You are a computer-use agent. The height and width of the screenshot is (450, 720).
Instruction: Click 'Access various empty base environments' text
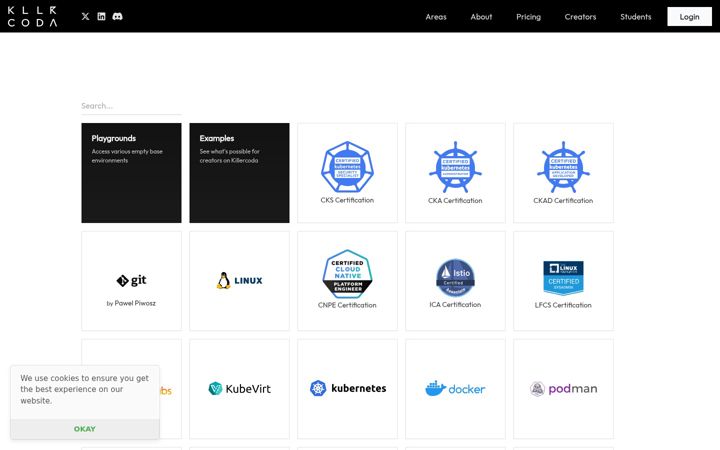coord(127,156)
